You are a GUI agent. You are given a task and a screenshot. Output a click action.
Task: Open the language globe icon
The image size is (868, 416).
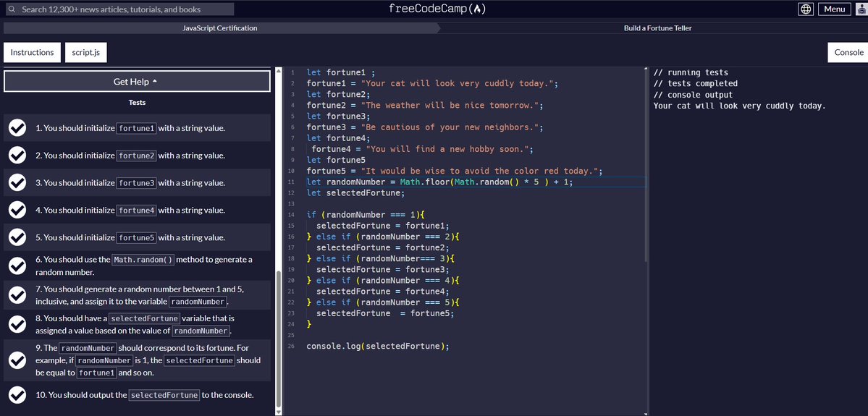click(x=806, y=9)
